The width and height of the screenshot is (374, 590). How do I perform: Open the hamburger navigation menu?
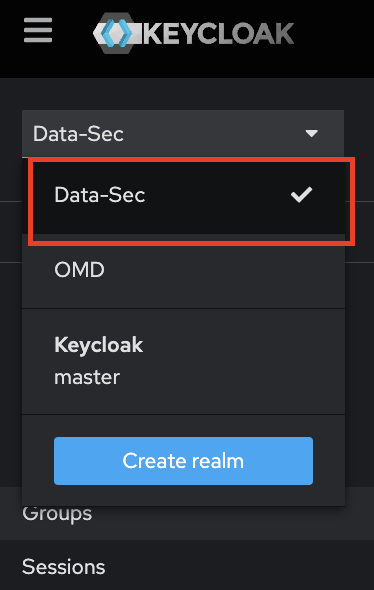click(38, 30)
